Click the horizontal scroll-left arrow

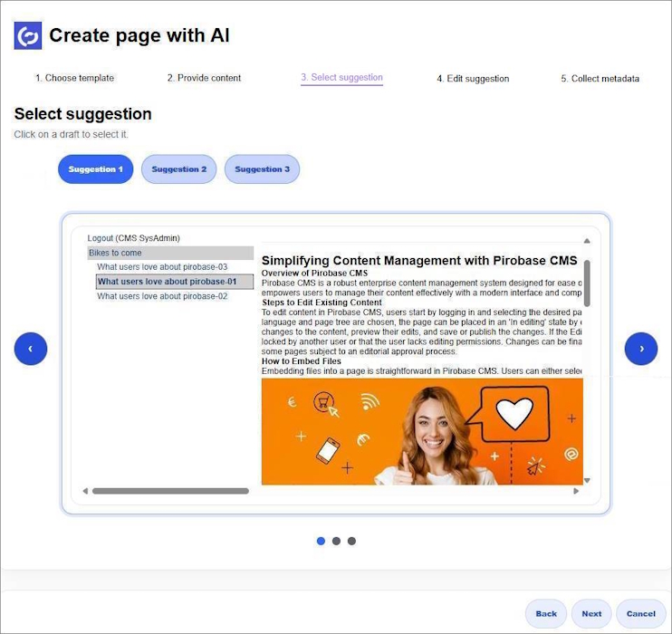coord(85,491)
